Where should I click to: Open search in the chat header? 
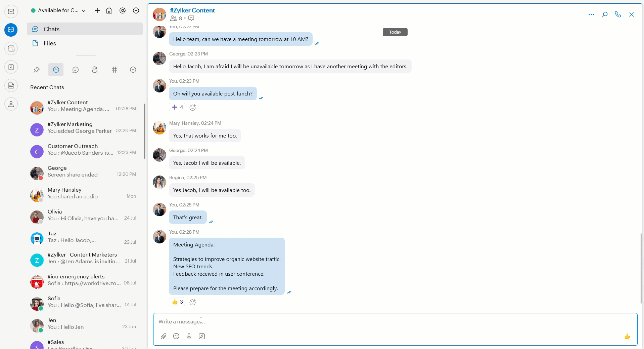point(604,14)
